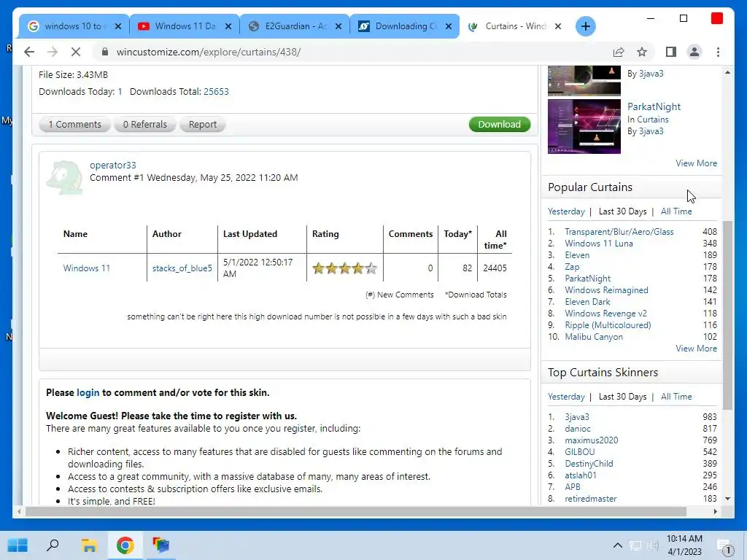Open Chrome's three-dot menu
The width and height of the screenshot is (747, 560).
(718, 52)
